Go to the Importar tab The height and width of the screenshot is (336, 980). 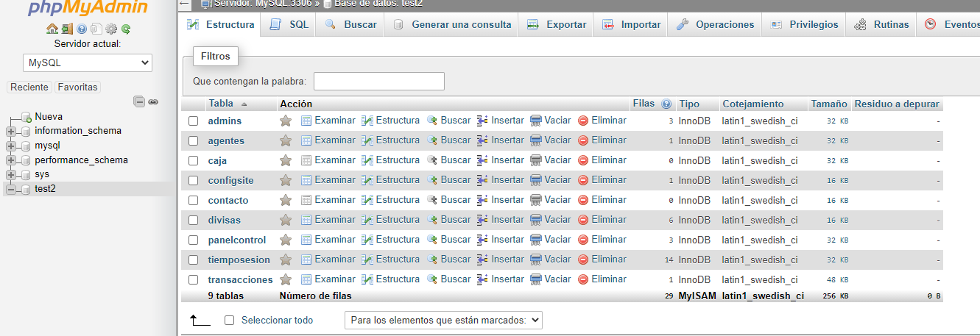(x=631, y=24)
